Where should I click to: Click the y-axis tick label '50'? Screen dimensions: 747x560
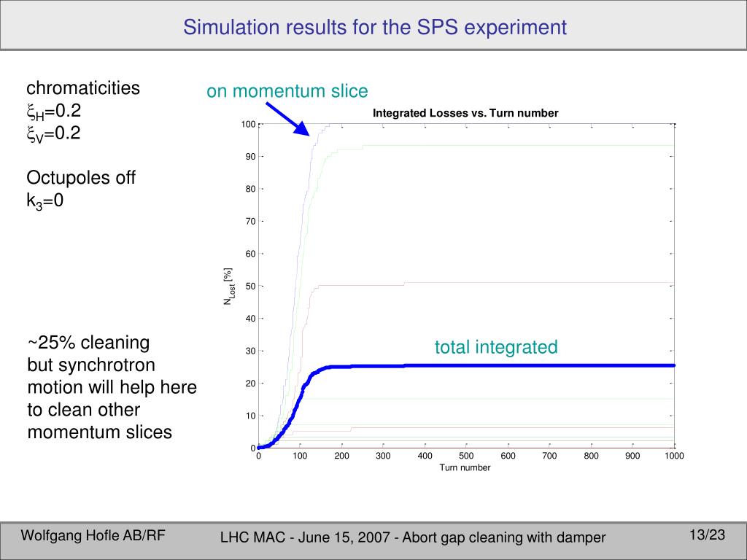(251, 286)
